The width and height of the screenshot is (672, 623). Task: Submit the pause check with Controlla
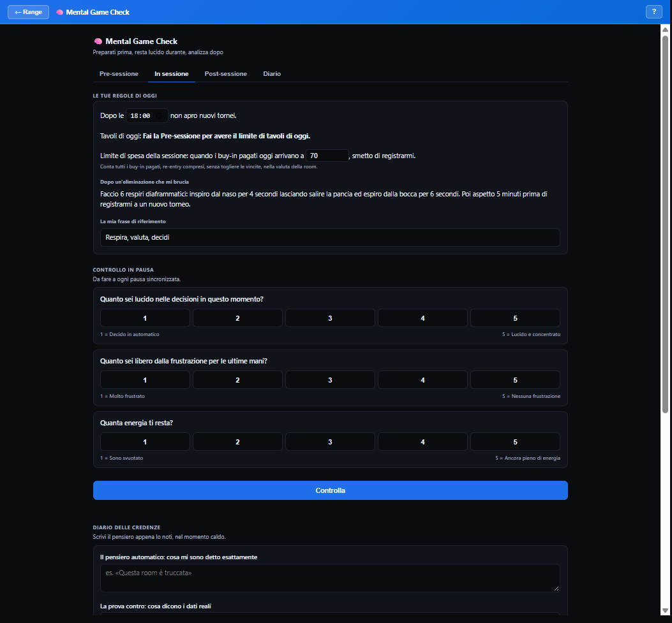point(331,490)
